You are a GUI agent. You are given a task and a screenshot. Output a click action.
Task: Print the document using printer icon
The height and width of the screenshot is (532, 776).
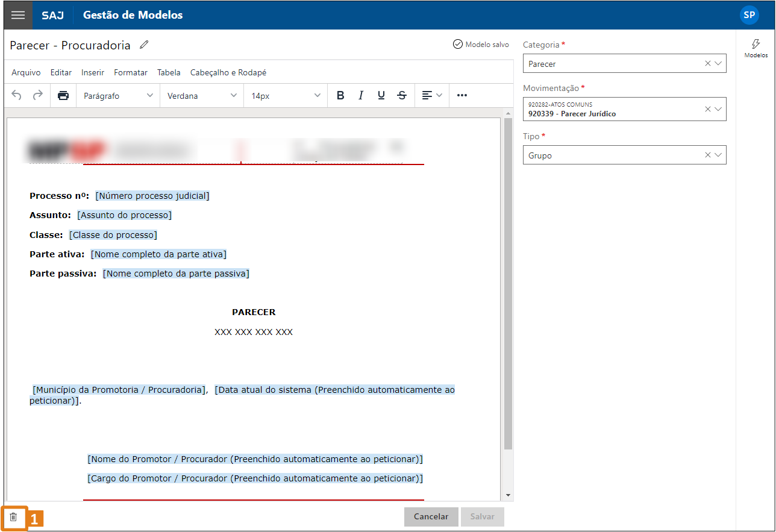click(x=63, y=95)
